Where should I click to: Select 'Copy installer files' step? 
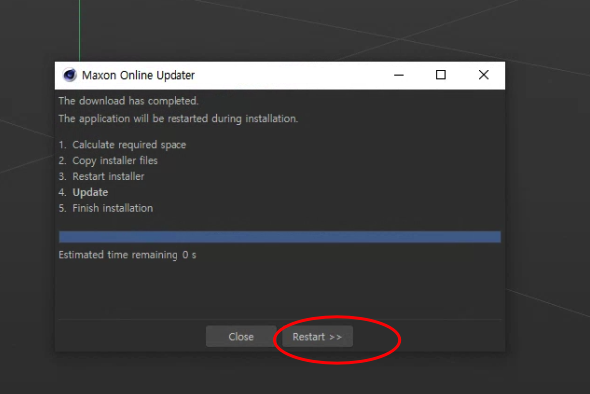coord(115,161)
